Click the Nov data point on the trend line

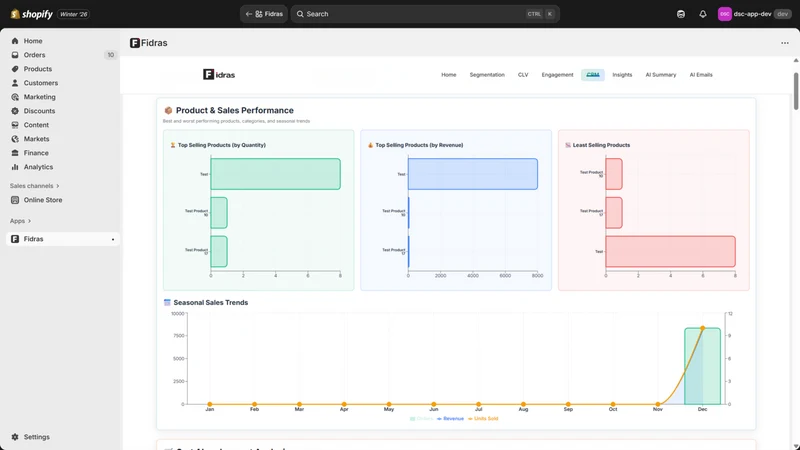point(658,404)
